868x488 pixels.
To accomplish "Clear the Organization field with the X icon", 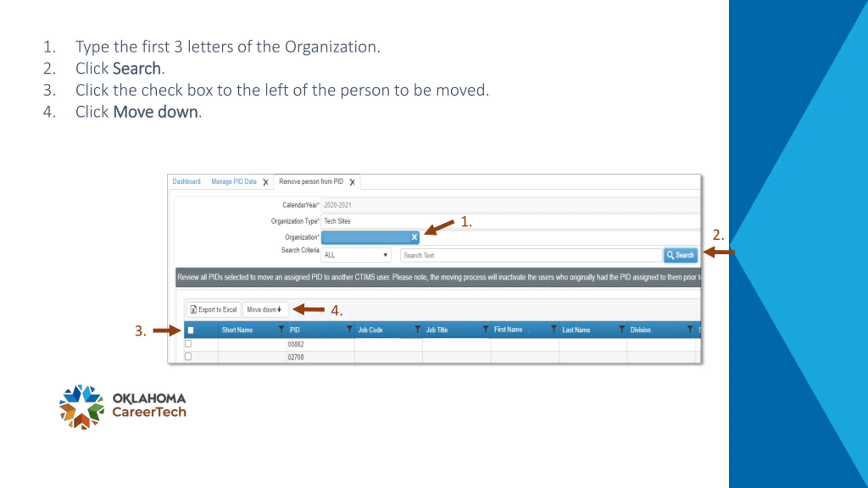I will 414,237.
